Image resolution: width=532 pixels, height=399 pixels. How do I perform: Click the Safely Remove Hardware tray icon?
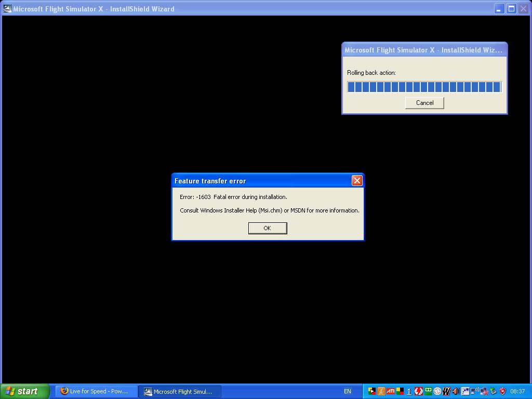coord(494,391)
